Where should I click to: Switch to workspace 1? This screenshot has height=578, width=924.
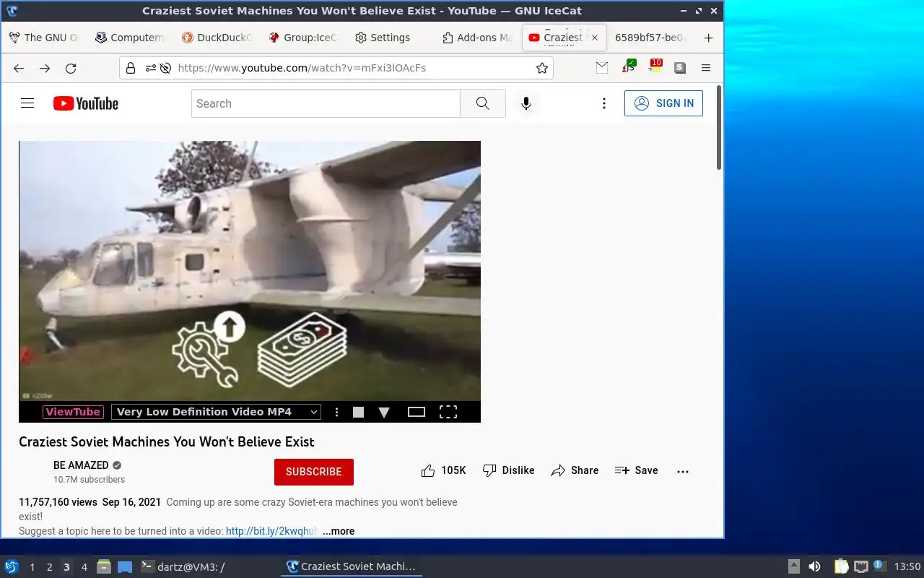click(x=32, y=567)
